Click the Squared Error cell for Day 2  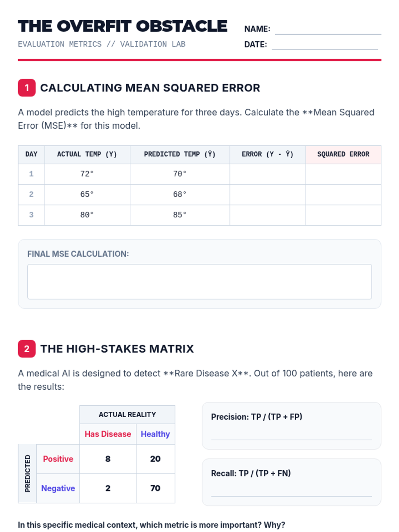pos(343,195)
